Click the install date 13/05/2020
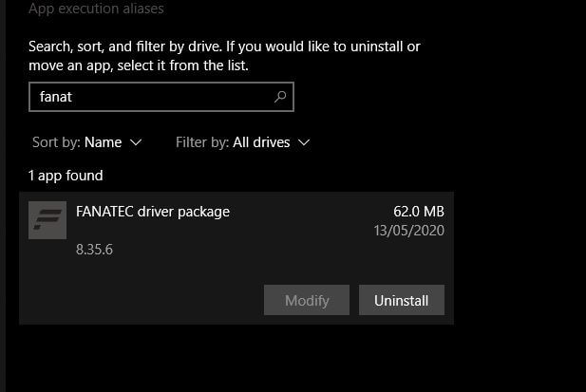 (408, 231)
